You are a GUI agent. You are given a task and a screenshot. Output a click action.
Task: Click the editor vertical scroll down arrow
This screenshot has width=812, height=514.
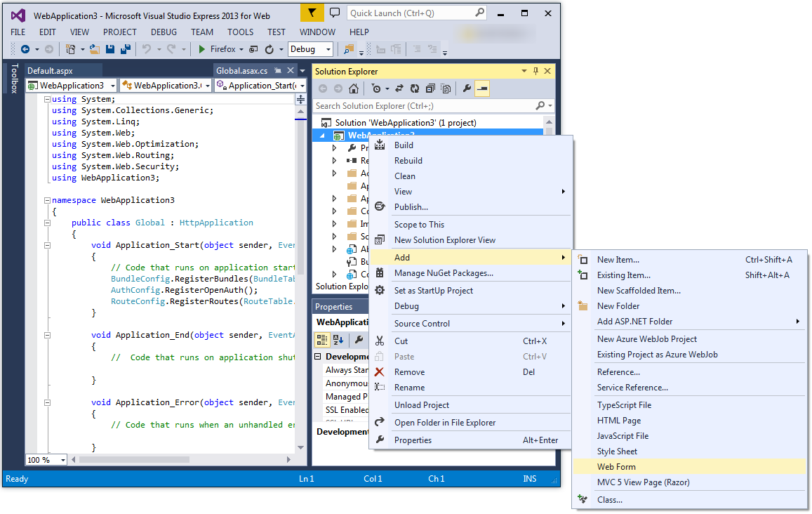(300, 447)
